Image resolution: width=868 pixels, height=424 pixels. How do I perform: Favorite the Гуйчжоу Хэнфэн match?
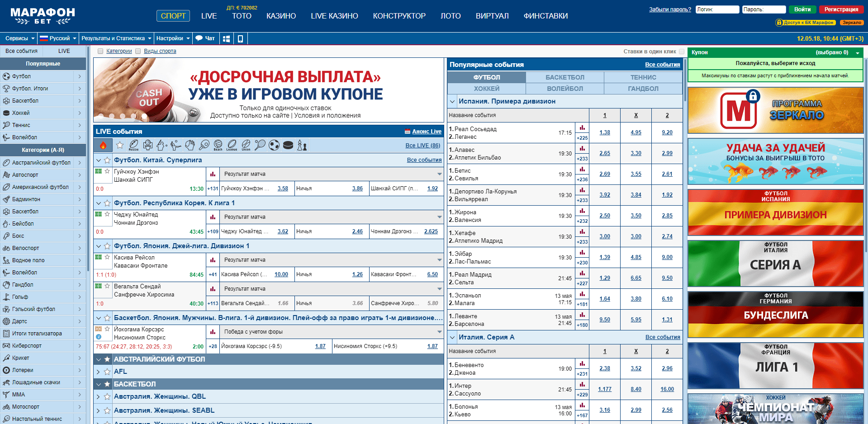pyautogui.click(x=107, y=171)
